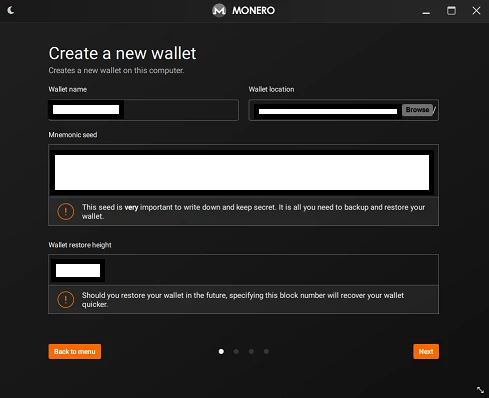This screenshot has height=398, width=489.
Task: Click the 'Wallet name' label
Action: point(68,89)
